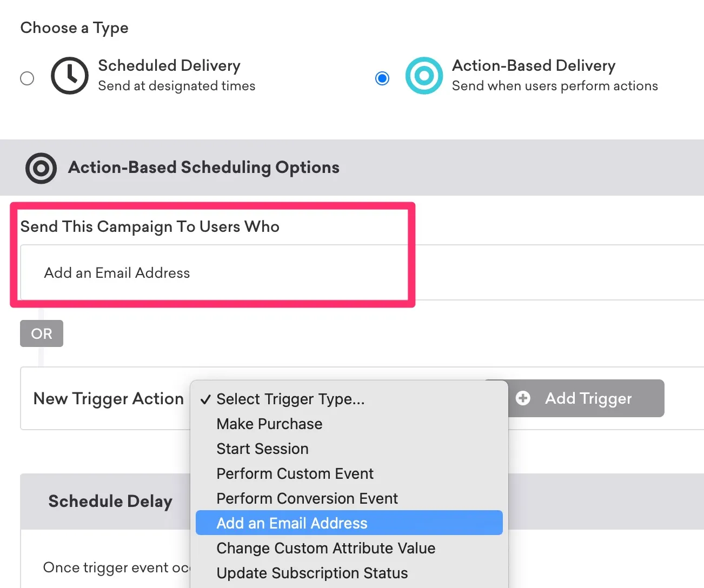Screen dimensions: 704x588
Task: Click the Action-Based Scheduling Options heading text
Action: point(204,168)
